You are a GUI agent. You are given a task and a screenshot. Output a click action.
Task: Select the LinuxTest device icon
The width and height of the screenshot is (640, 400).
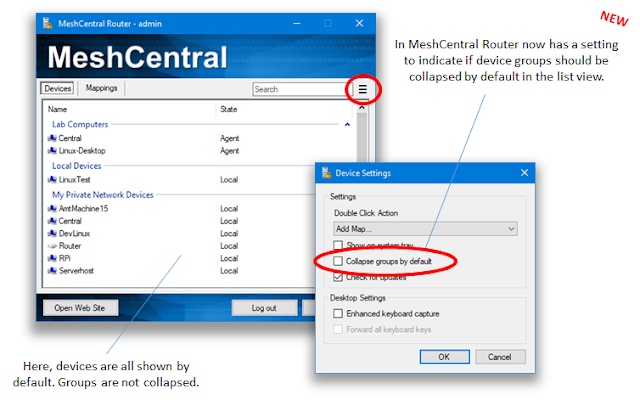pyautogui.click(x=52, y=180)
